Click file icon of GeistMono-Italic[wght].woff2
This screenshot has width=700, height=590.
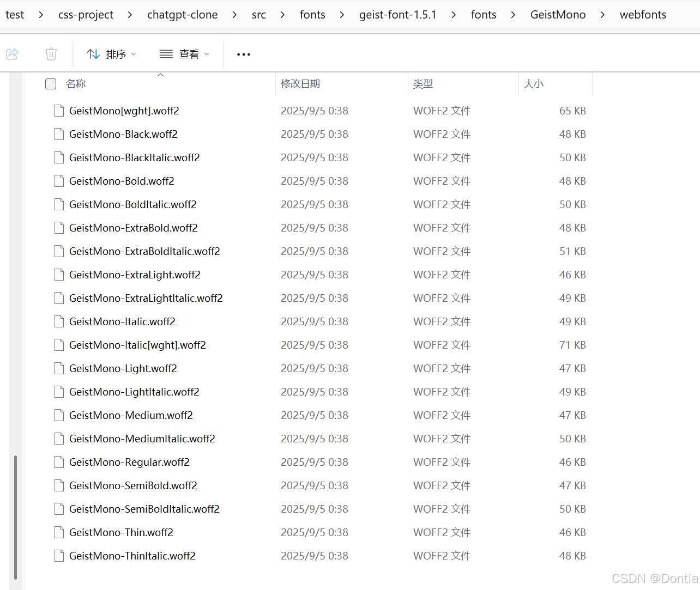pyautogui.click(x=59, y=345)
